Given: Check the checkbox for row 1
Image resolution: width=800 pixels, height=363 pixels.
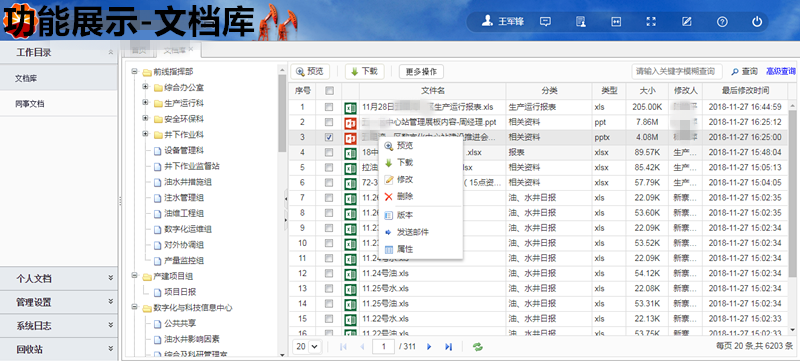Looking at the screenshot, I should 329,108.
